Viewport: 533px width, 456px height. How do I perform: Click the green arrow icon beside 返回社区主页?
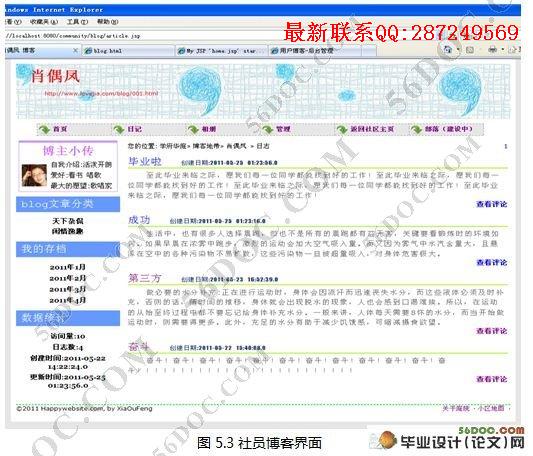[x=342, y=129]
